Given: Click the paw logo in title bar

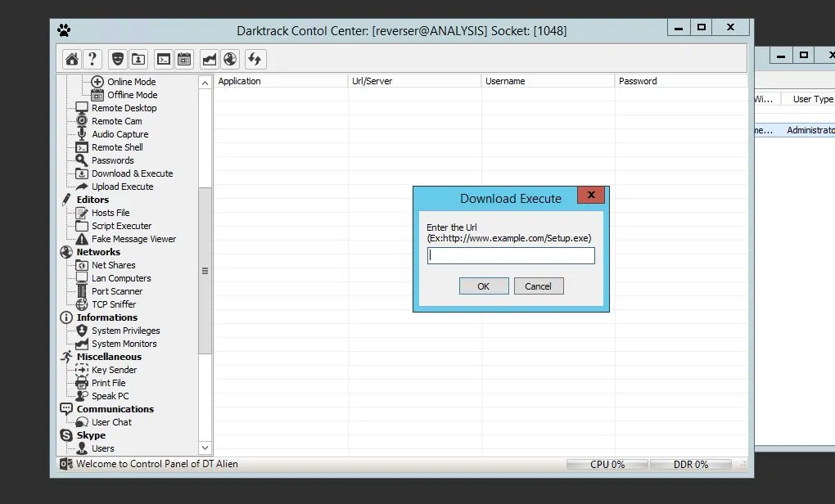Looking at the screenshot, I should 64,30.
